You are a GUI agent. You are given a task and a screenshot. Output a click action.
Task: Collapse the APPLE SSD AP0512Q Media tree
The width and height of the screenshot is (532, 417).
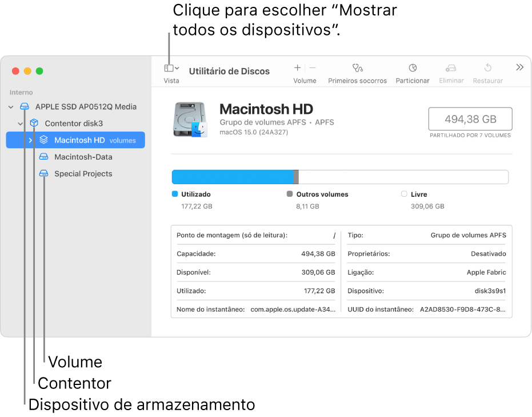coord(11,107)
